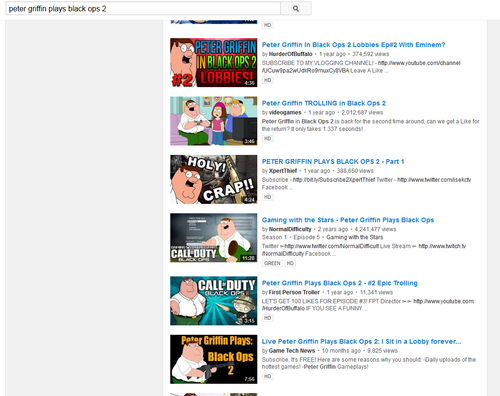Click the 3:15 Call of Duty thumbnail with Stewie
The width and height of the screenshot is (500, 396).
pos(214,301)
